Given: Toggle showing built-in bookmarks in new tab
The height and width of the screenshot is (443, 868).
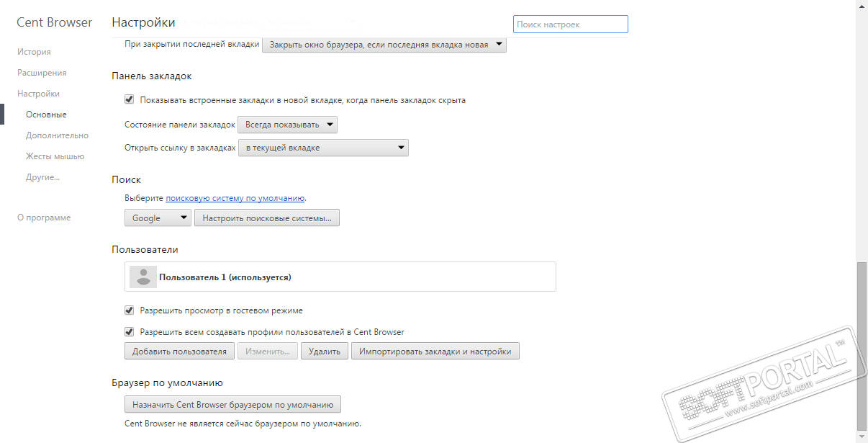Looking at the screenshot, I should (x=130, y=100).
